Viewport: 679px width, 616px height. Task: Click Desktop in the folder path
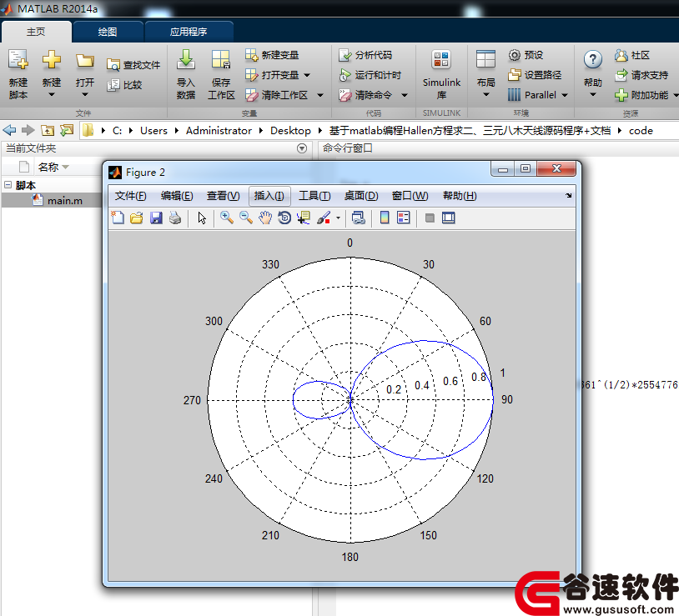(290, 131)
